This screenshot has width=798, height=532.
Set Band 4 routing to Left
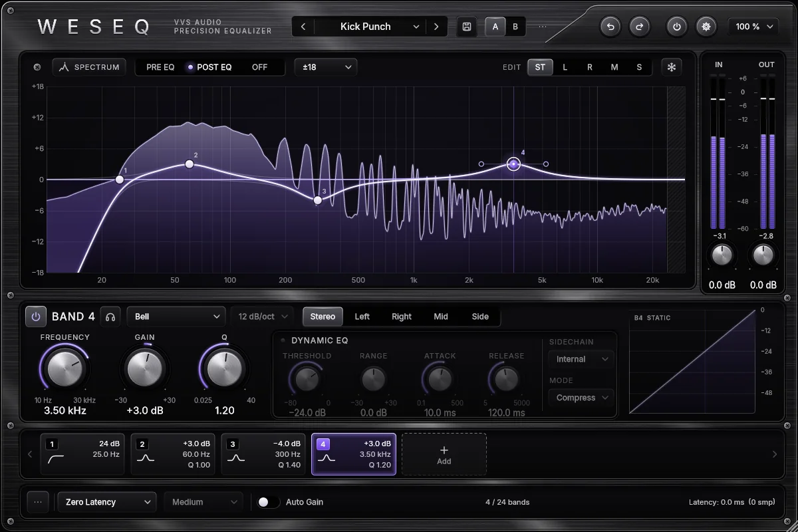(x=362, y=317)
